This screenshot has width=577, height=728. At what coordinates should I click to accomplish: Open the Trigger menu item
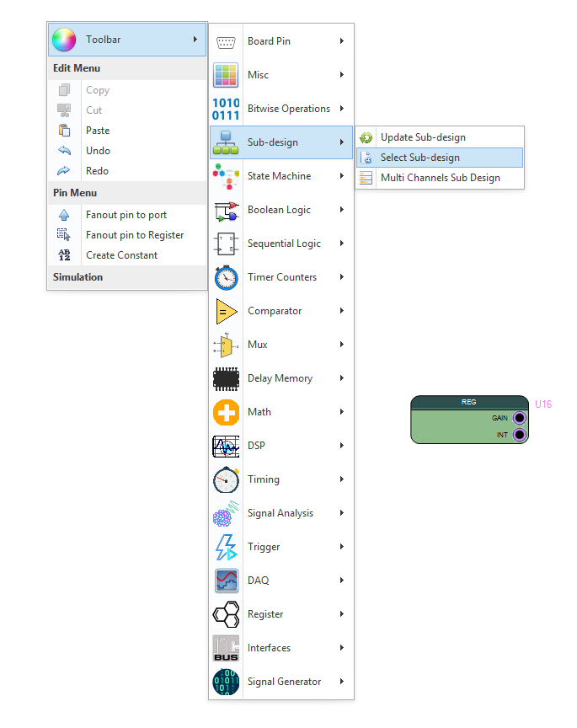coord(281,547)
